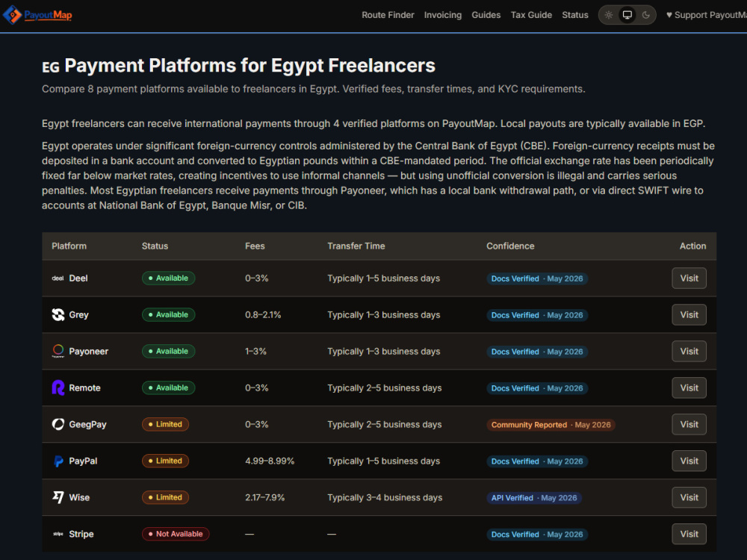Click the Payoneer logo icon

[58, 351]
